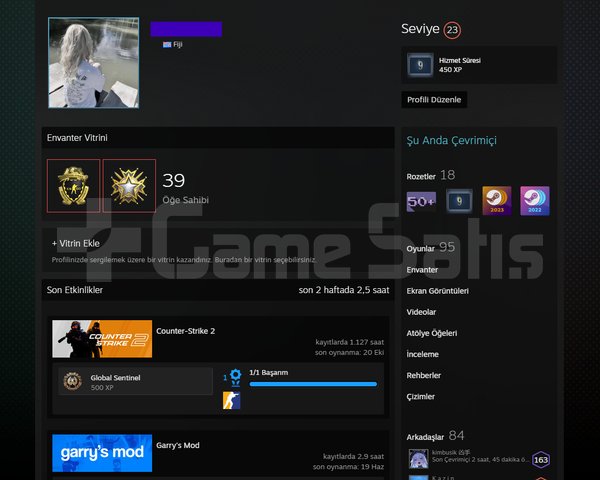This screenshot has width=600, height=480.
Task: Open the star service medal item
Action: [129, 186]
